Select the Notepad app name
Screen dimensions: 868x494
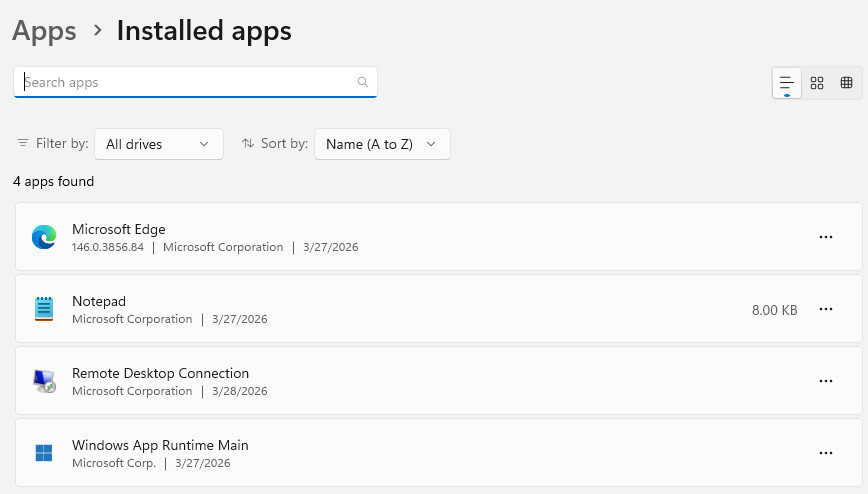tap(99, 301)
